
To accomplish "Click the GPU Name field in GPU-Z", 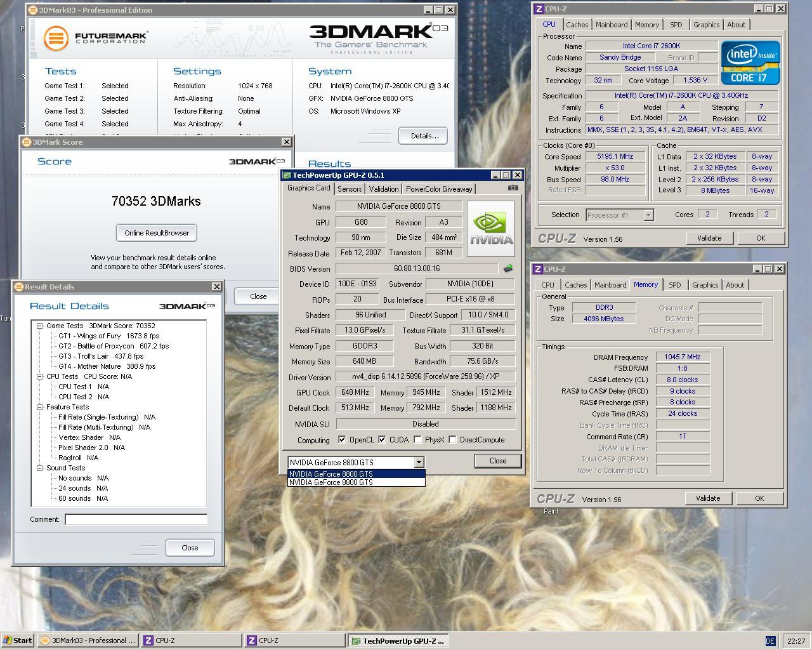I will coord(399,206).
